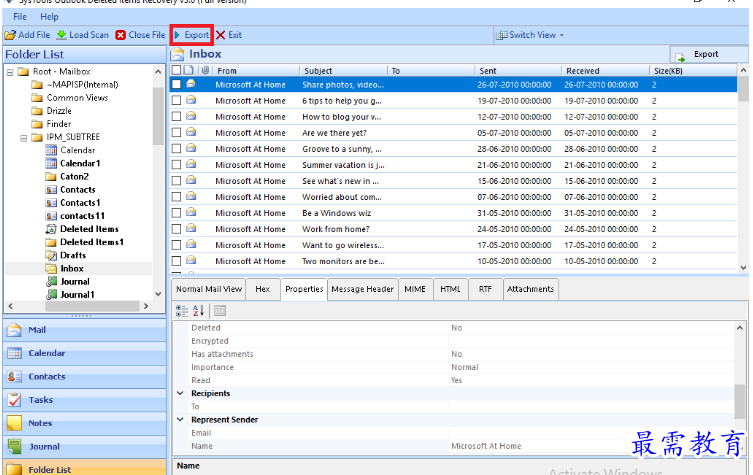The image size is (753, 475).
Task: Open the Switch View dropdown
Action: click(529, 35)
